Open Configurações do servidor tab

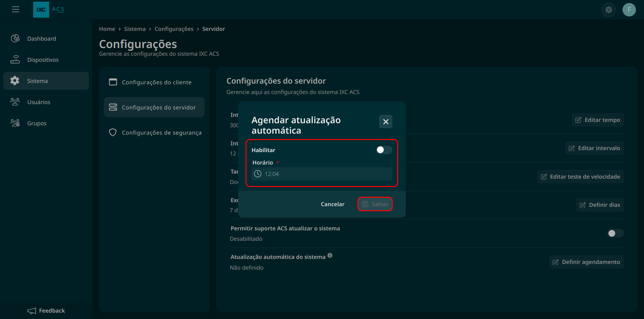click(x=154, y=107)
